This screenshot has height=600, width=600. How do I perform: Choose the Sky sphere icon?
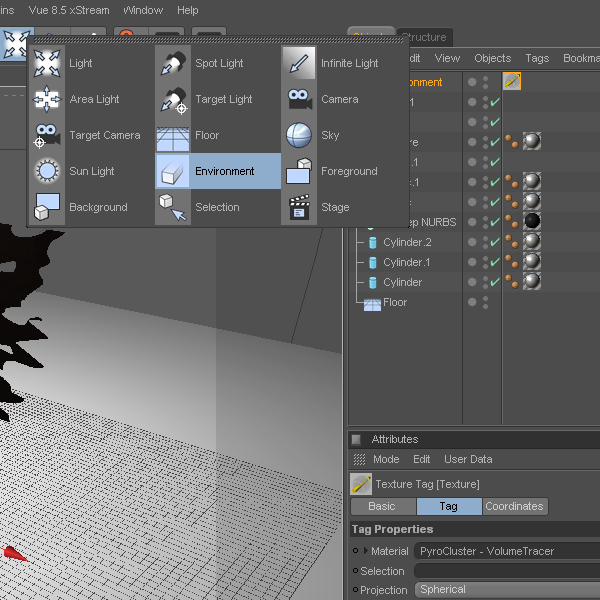tap(299, 135)
